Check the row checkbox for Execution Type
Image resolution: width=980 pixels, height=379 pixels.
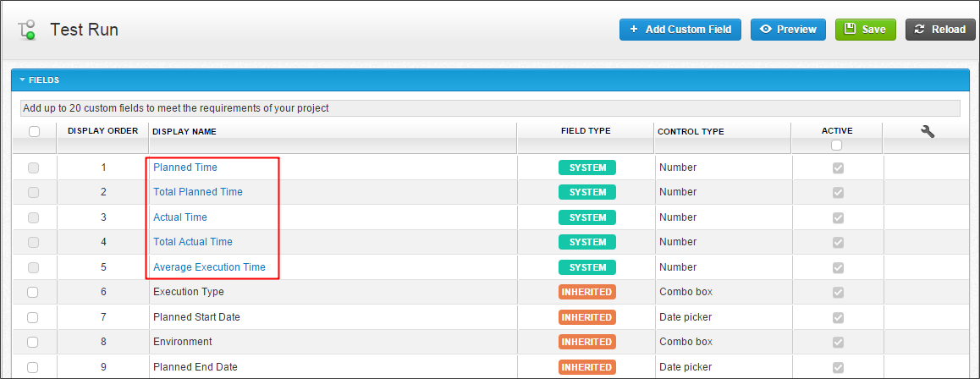(33, 293)
